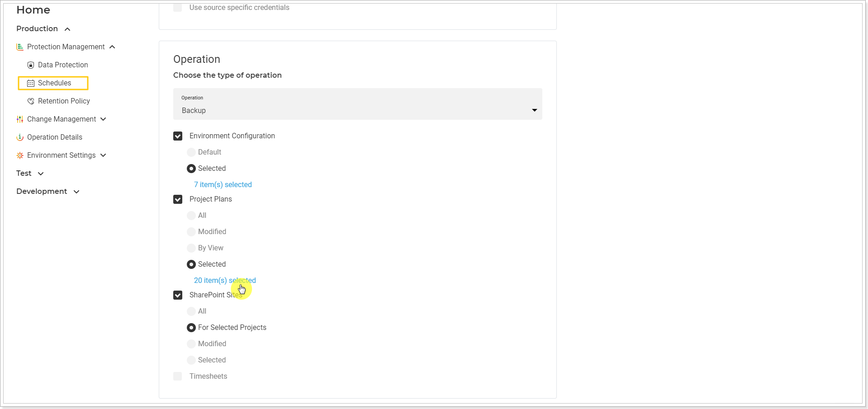Select Default radio under Environment Configuration
The width and height of the screenshot is (868, 409).
(191, 152)
